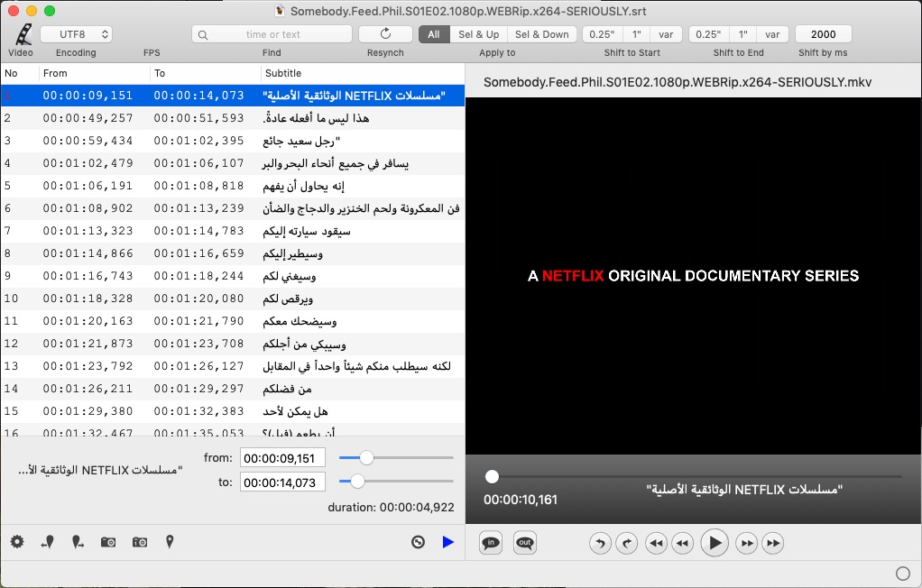Select subtitle row 3 starting 00:00:59,434
Screen dimensions: 922x588
pyautogui.click(x=233, y=141)
